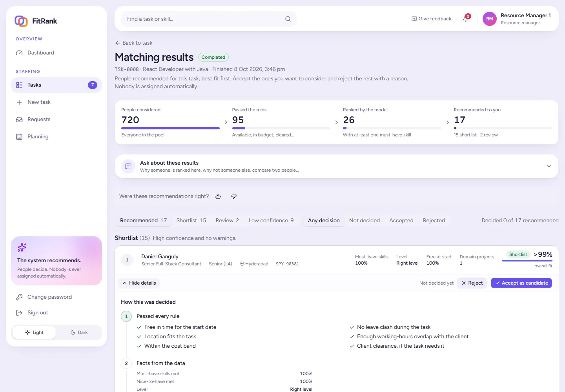Click the Ranked by the model progress bar

(392, 128)
